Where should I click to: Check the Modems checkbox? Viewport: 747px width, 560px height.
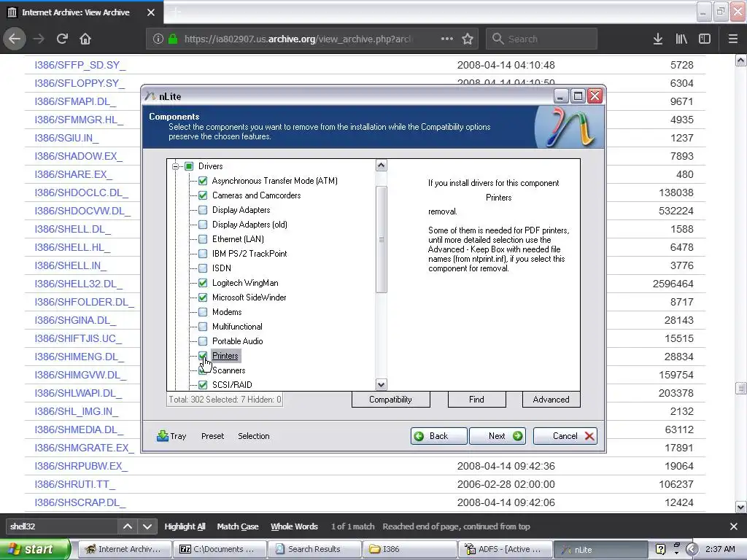(203, 312)
